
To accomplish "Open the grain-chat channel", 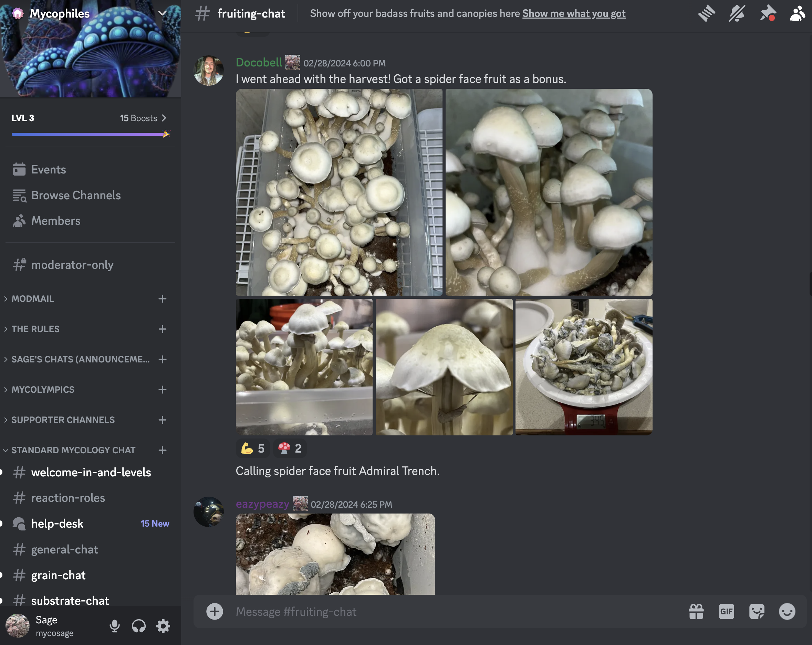I will (x=59, y=575).
